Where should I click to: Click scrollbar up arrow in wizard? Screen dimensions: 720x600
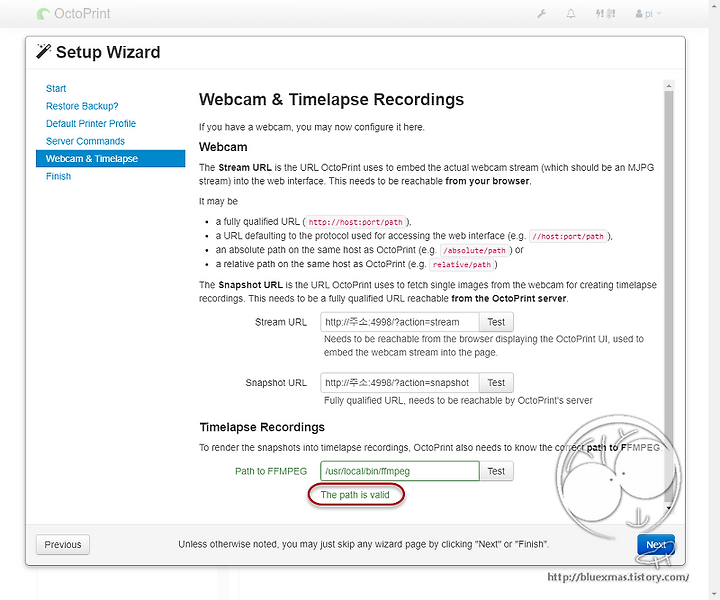669,86
